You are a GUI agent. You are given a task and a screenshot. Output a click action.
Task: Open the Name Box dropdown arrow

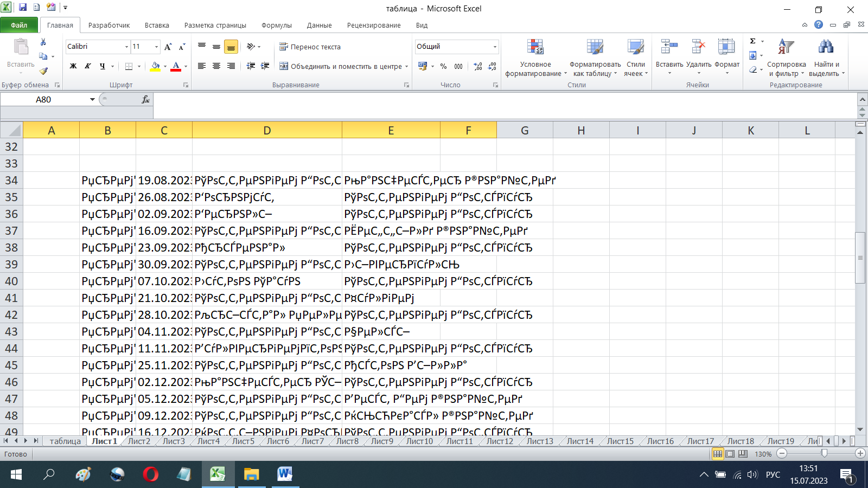tap(92, 99)
